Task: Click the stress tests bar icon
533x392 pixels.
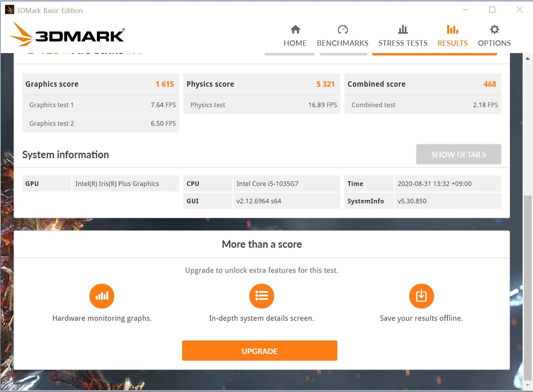Action: pyautogui.click(x=403, y=30)
